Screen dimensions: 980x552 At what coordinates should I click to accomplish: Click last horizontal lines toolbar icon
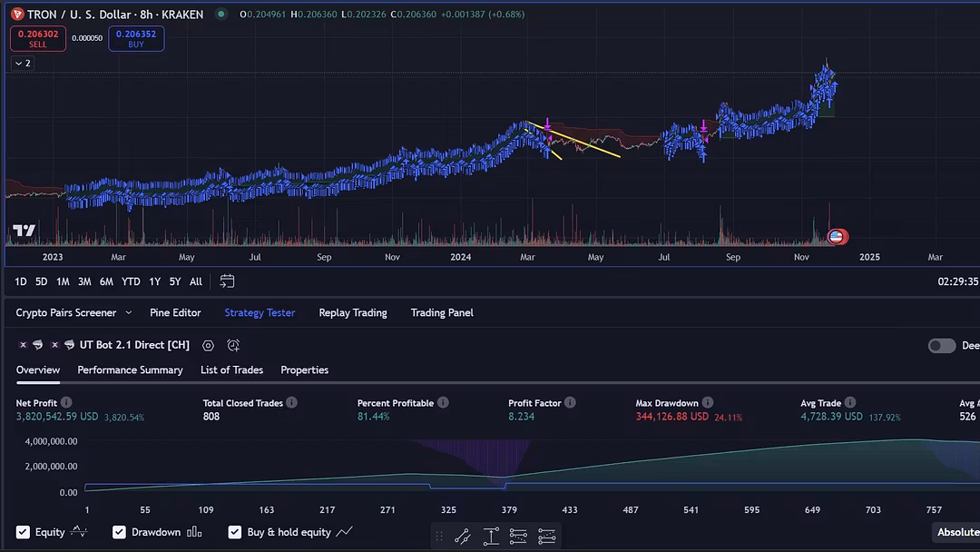pyautogui.click(x=547, y=536)
